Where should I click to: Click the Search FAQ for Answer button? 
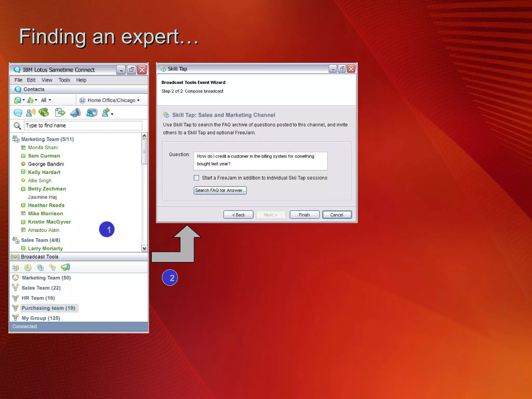pos(220,190)
